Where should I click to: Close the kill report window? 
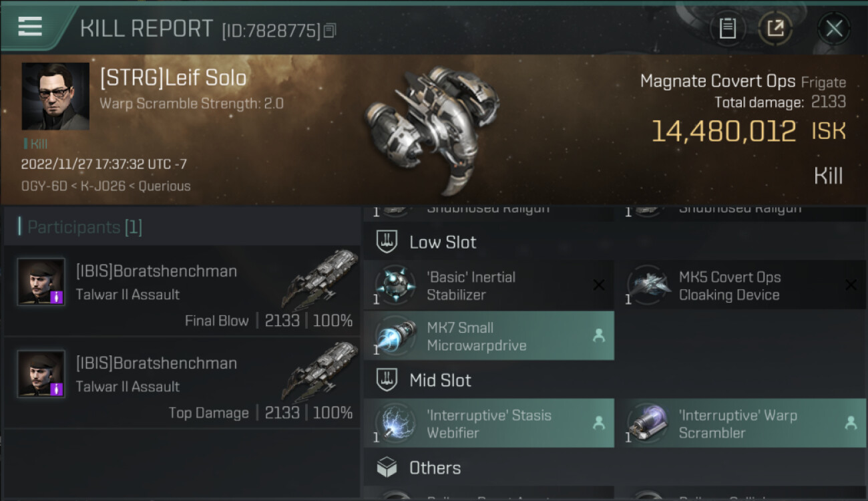[834, 28]
